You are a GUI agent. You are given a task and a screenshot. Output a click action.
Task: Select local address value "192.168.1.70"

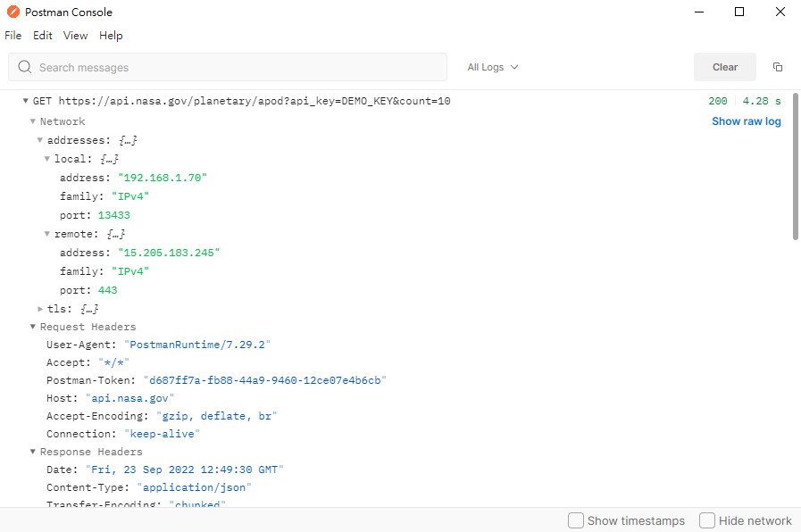(163, 178)
